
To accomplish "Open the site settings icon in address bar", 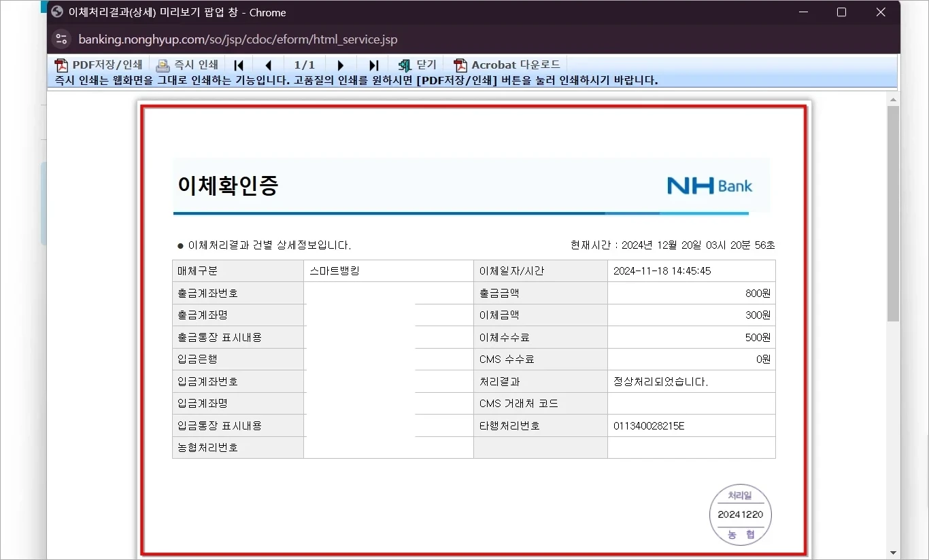I will click(61, 39).
